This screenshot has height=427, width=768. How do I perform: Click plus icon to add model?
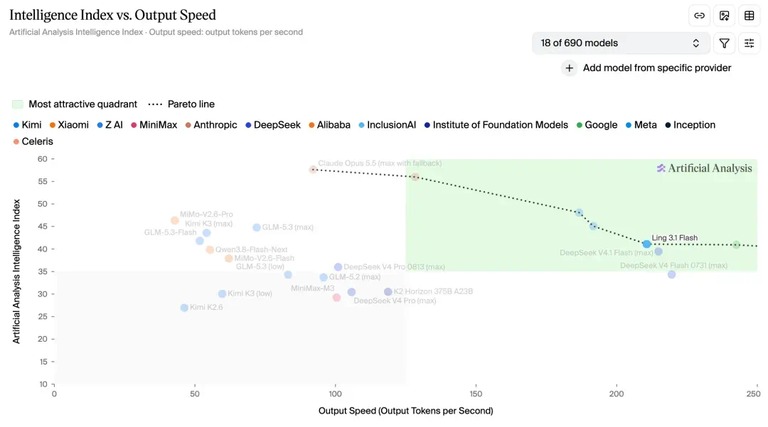569,68
